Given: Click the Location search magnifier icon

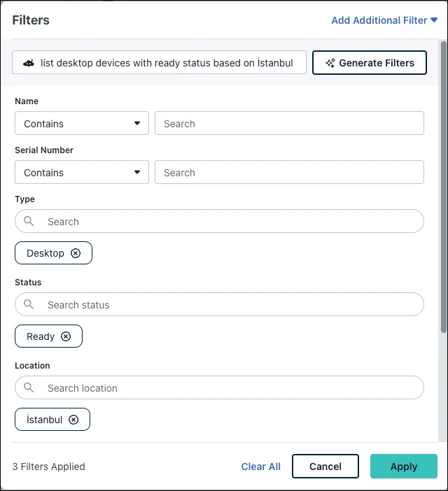Looking at the screenshot, I should coord(29,387).
